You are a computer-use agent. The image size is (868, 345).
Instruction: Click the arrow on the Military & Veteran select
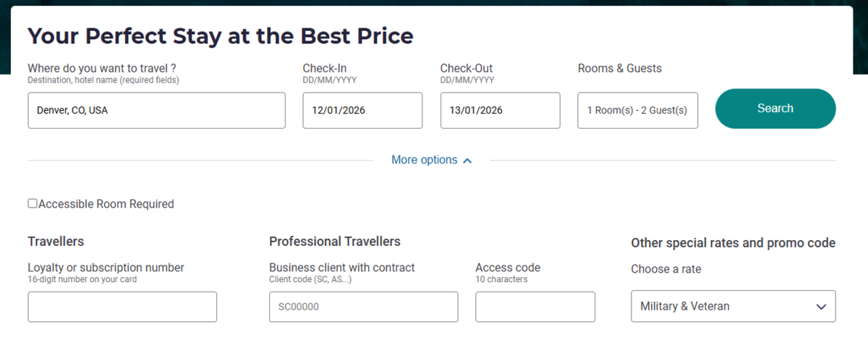pyautogui.click(x=821, y=307)
